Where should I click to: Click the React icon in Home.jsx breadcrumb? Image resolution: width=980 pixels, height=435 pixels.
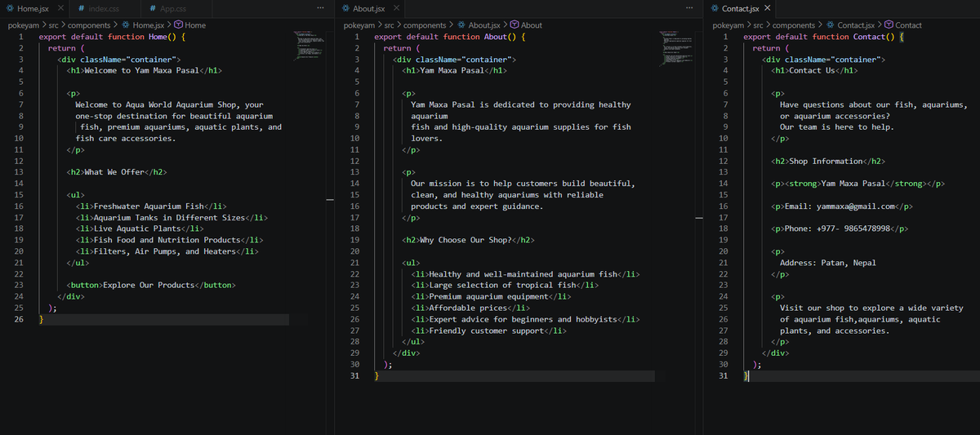coord(126,25)
